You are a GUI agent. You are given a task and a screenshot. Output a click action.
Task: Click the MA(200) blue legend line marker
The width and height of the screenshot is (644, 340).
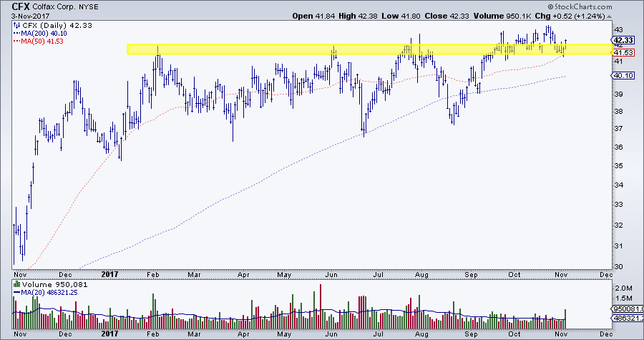(16, 33)
